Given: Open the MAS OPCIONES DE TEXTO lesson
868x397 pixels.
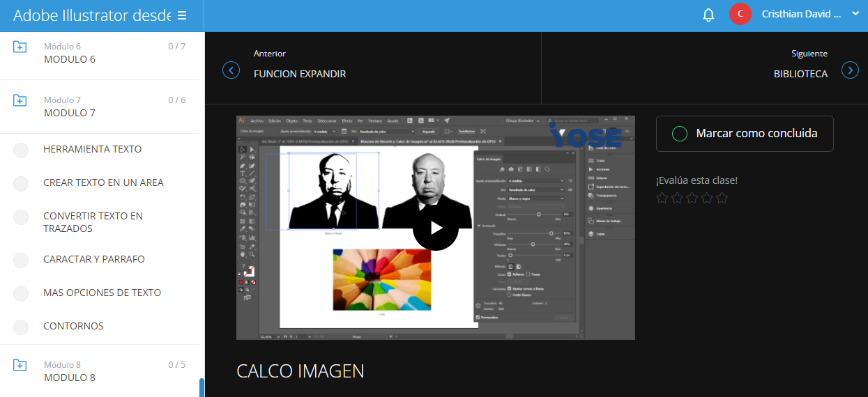Looking at the screenshot, I should coord(102,293).
